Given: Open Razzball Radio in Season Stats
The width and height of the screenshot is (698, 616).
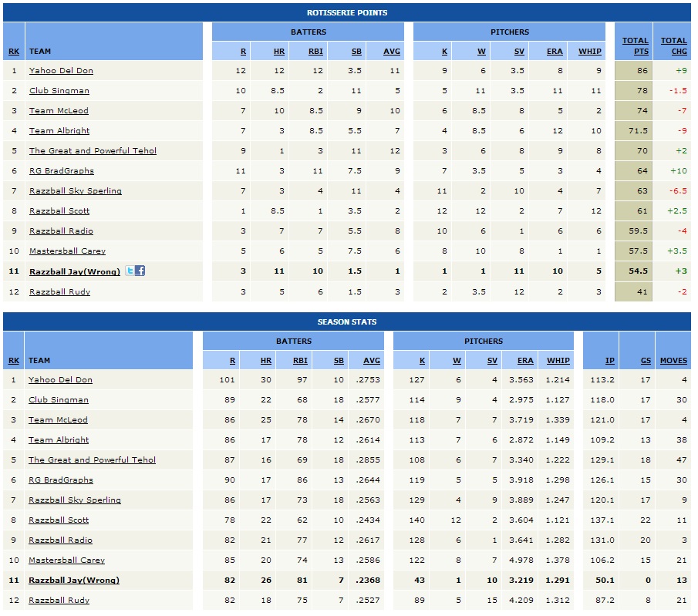Looking at the screenshot, I should (x=60, y=540).
